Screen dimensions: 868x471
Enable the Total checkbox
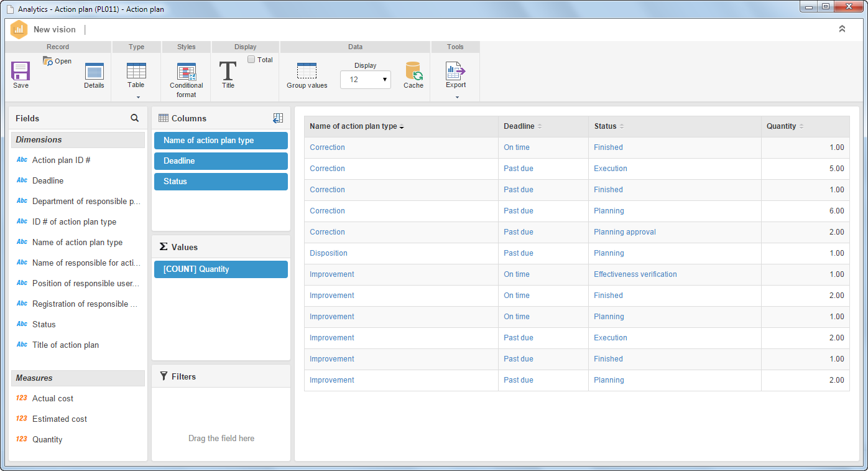click(x=251, y=59)
